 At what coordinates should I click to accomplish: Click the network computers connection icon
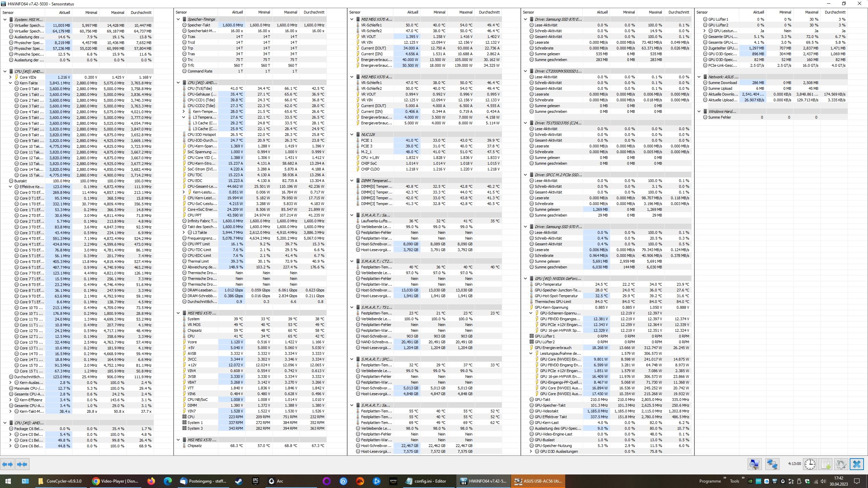(x=772, y=464)
